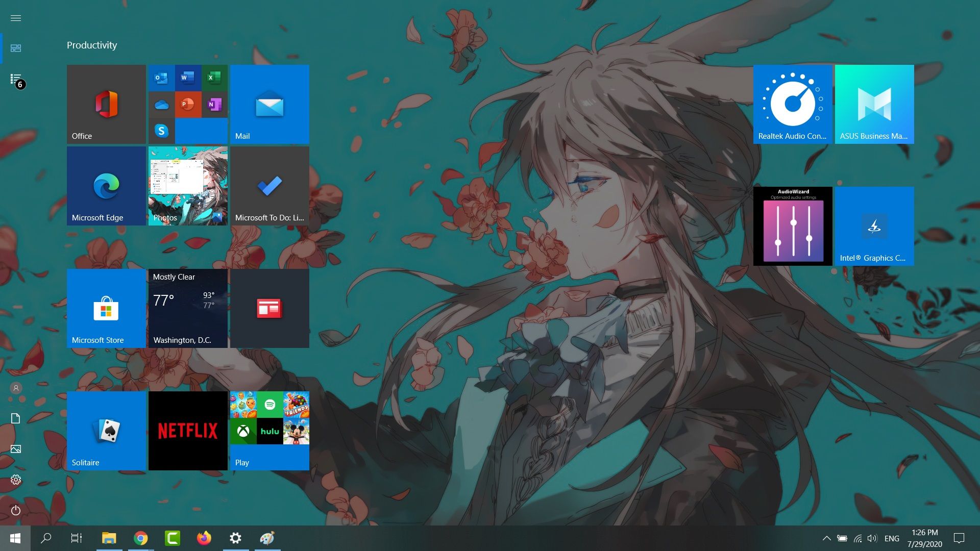The height and width of the screenshot is (551, 980).
Task: Launch PowerPoint from the Office apps tile
Action: 188,105
